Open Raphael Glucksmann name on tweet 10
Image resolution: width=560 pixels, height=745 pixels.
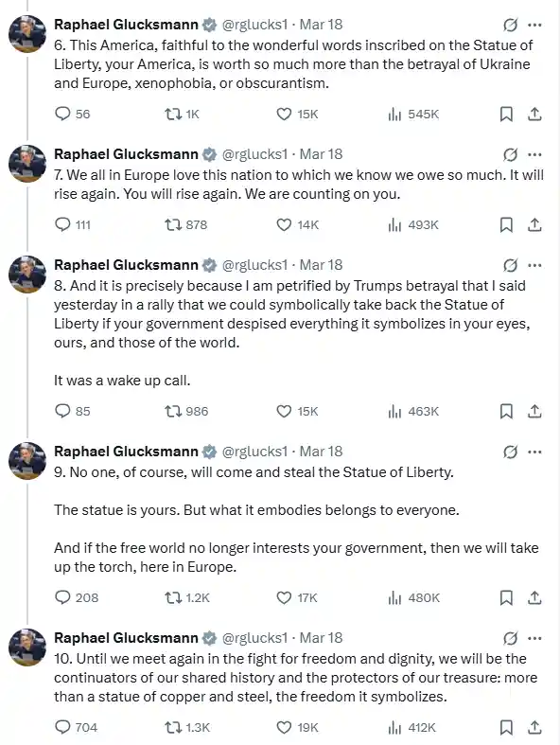pos(126,638)
